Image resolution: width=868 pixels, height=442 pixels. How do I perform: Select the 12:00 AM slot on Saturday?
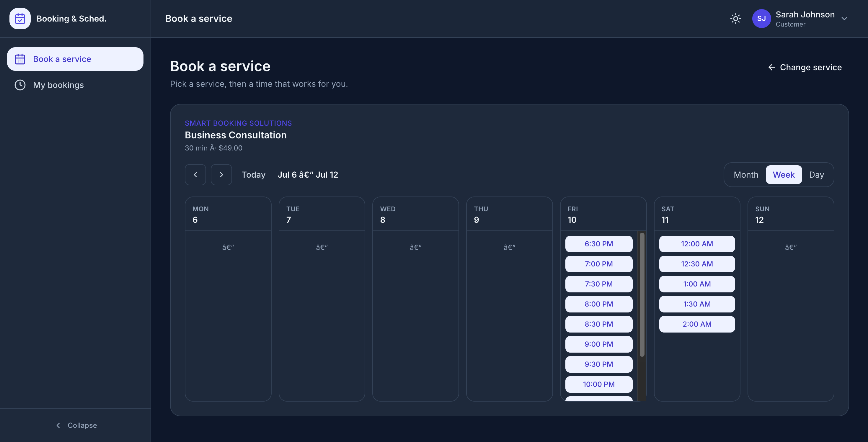[697, 244]
